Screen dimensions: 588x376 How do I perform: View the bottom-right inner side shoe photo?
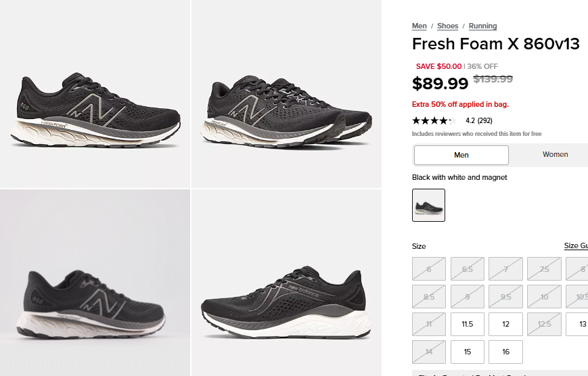coord(286,282)
